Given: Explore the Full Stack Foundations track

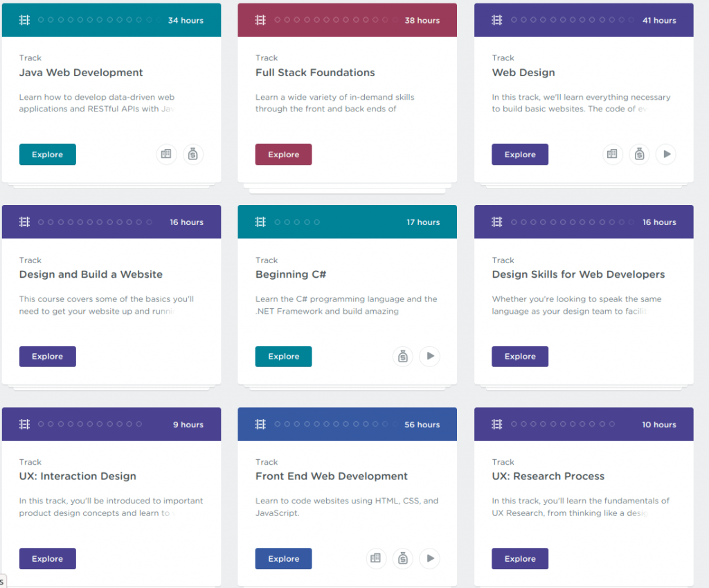Looking at the screenshot, I should tap(283, 154).
